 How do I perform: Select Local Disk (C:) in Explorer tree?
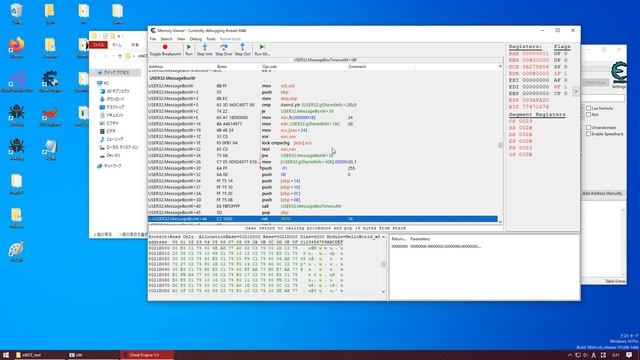coord(122,147)
